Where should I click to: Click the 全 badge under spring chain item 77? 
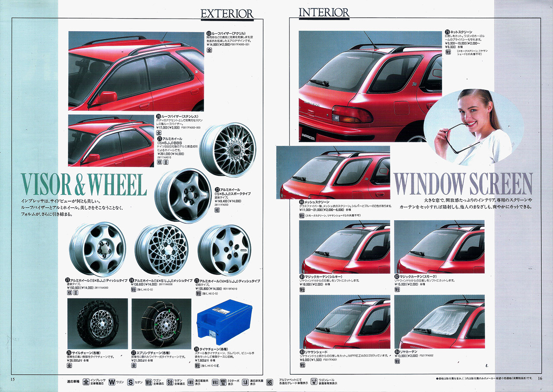134,365
